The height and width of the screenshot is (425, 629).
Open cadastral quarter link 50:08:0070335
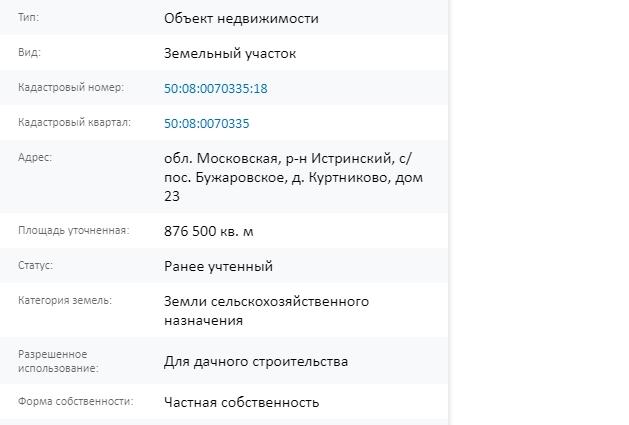click(207, 123)
